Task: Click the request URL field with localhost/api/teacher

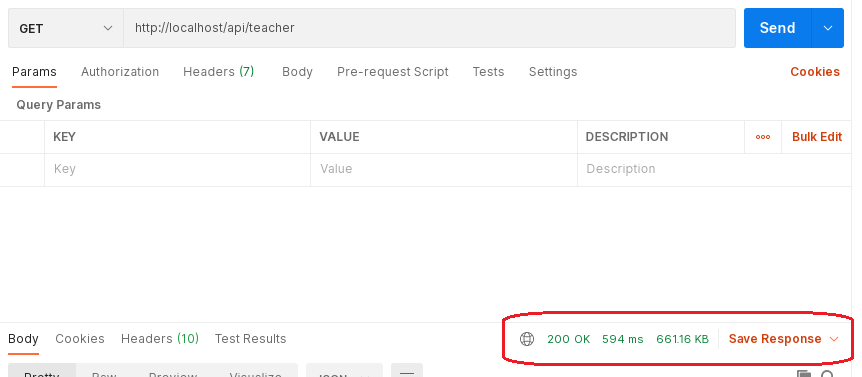Action: tap(429, 28)
